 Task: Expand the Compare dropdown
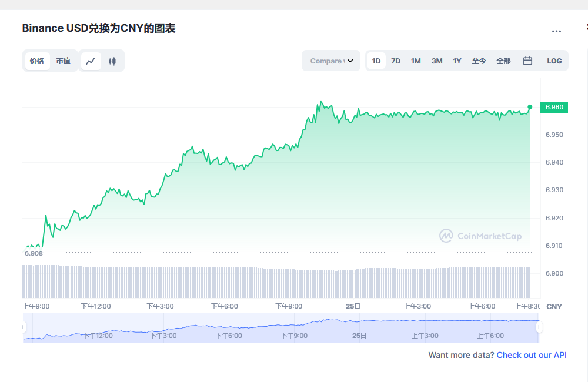[331, 61]
